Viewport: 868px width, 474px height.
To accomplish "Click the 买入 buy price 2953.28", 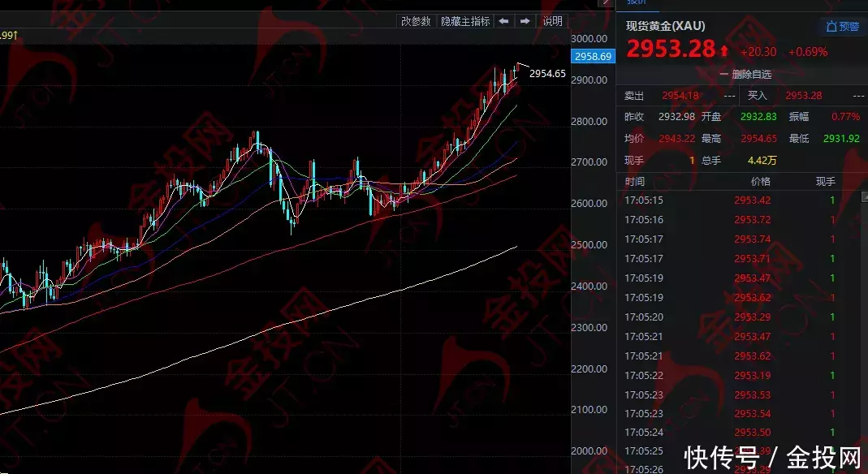I will pos(803,96).
